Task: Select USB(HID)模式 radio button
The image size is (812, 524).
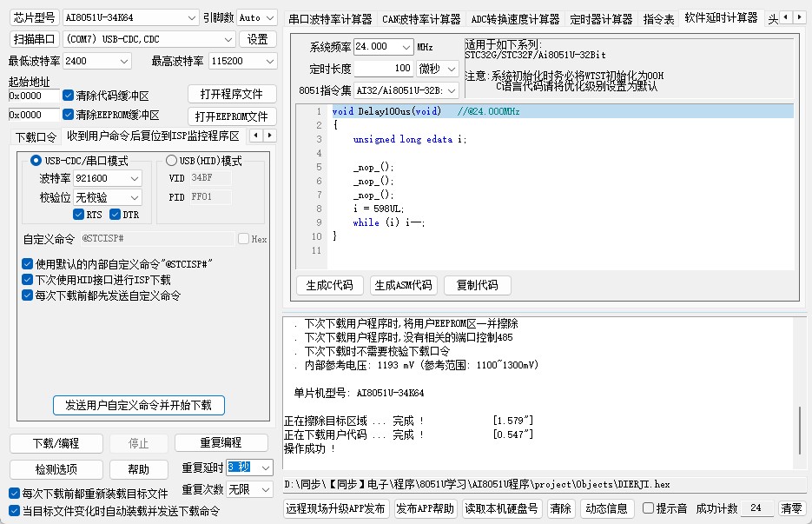Action: 171,161
